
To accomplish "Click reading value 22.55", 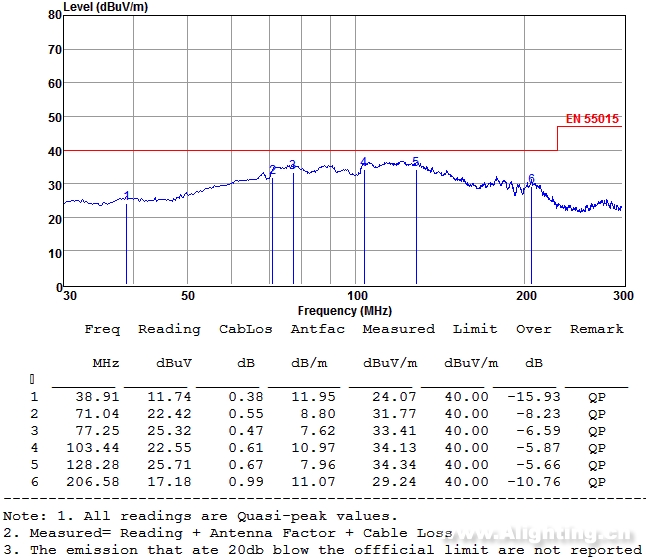I will (x=169, y=448).
